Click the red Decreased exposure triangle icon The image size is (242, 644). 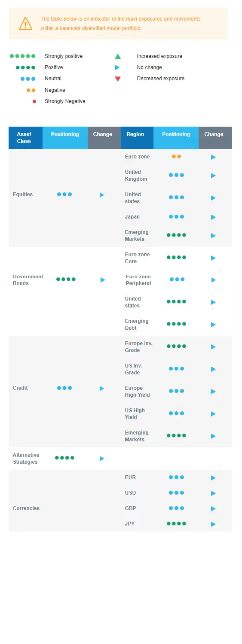click(x=118, y=79)
